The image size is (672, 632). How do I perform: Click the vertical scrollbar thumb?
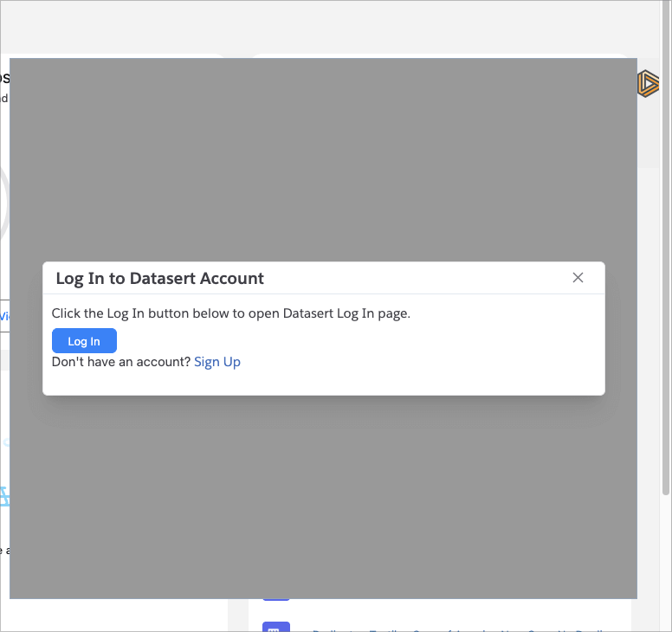coord(665,260)
